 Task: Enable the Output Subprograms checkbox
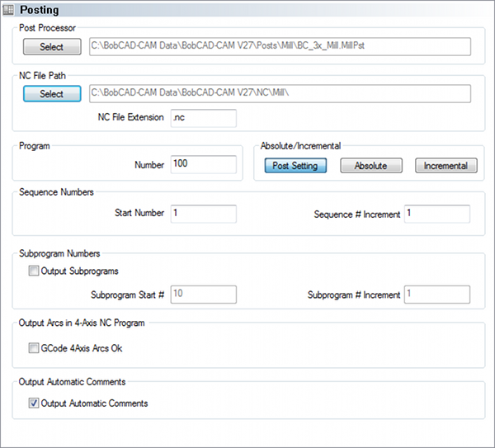coord(33,271)
